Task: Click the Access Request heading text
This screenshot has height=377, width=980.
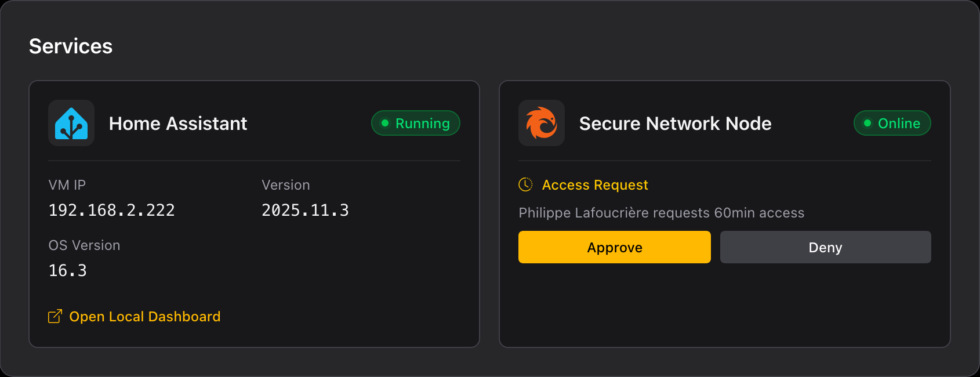Action: 595,185
